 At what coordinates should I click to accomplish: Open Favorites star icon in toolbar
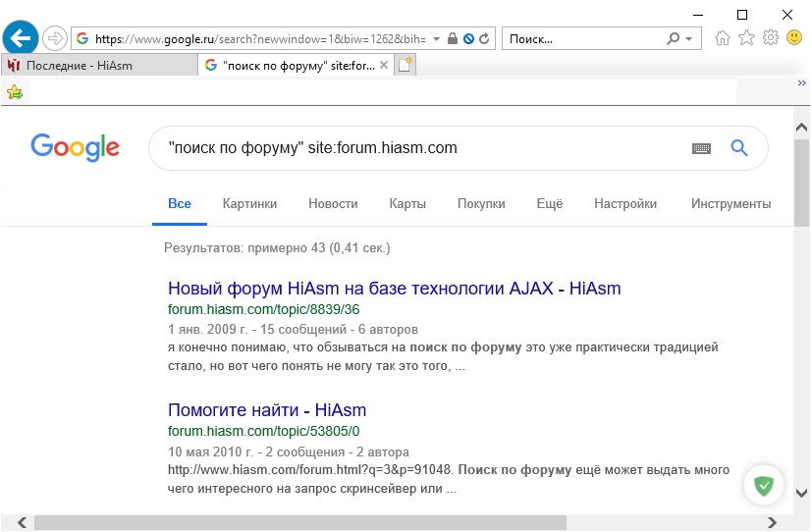[x=746, y=38]
